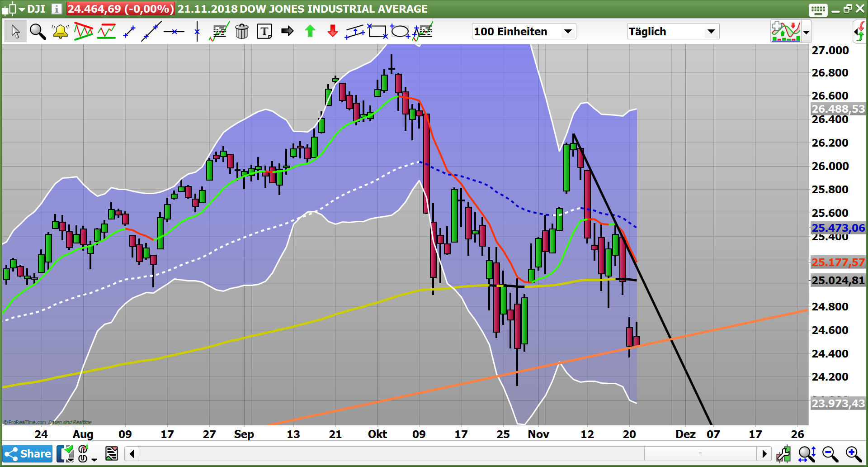
Task: Click the 26.488,53 upper band price label
Action: click(838, 109)
